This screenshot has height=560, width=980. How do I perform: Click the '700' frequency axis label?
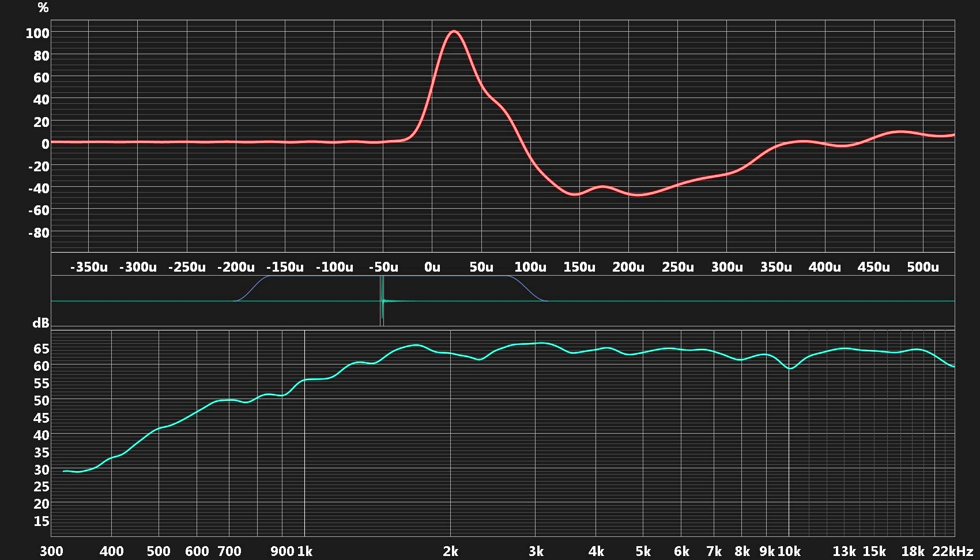point(229,551)
